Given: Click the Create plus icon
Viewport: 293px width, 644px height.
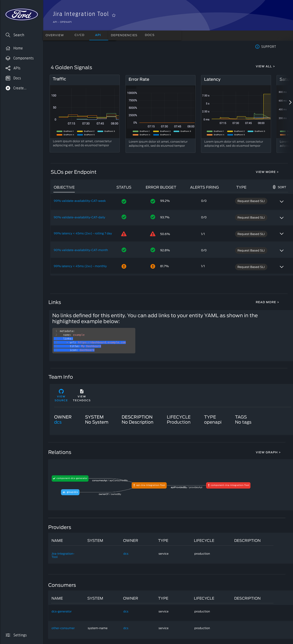Looking at the screenshot, I should tap(8, 88).
